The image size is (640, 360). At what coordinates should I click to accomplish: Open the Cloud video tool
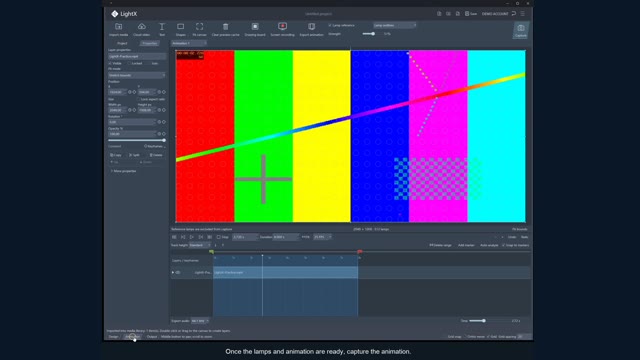click(x=142, y=29)
